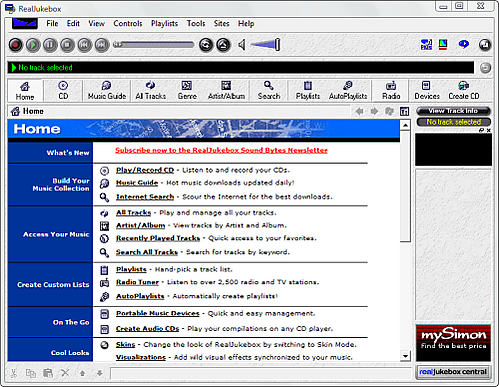This screenshot has width=499, height=387.
Task: Click the Eject CD button
Action: (x=223, y=45)
